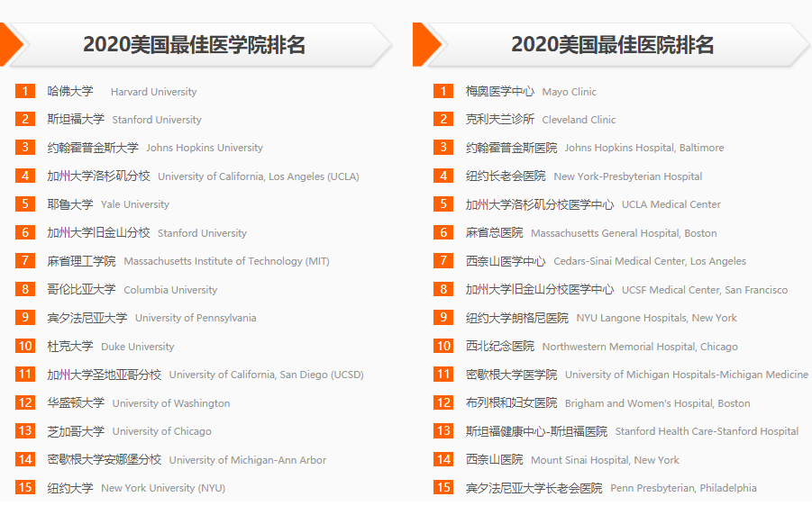Select the hospital entry 约翰霍普金斯医院
Screen dimensions: 812x515
pyautogui.click(x=512, y=148)
